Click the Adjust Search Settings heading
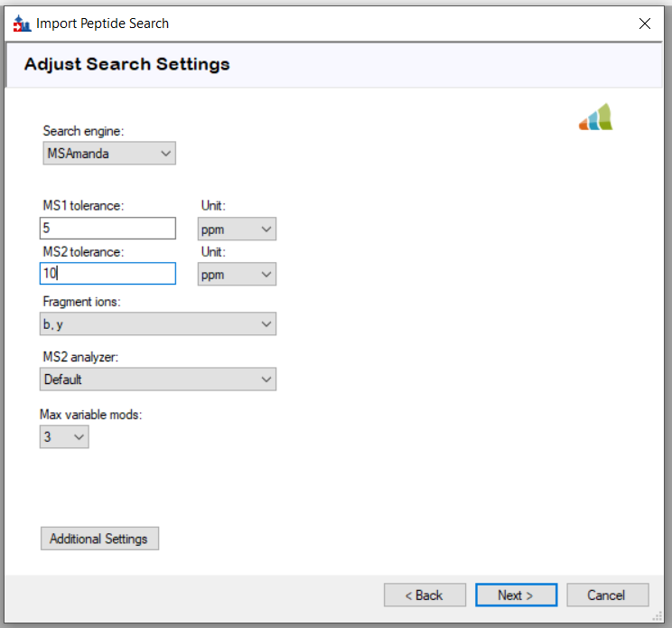Image resolution: width=672 pixels, height=628 pixels. (x=126, y=64)
